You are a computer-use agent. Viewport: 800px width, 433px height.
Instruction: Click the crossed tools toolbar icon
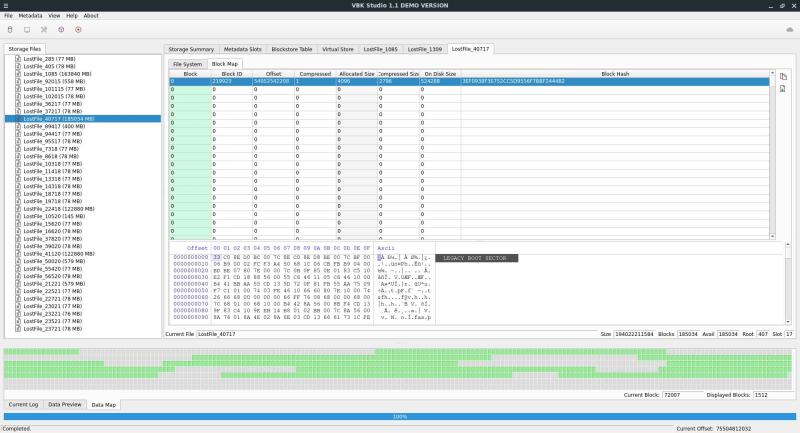44,30
